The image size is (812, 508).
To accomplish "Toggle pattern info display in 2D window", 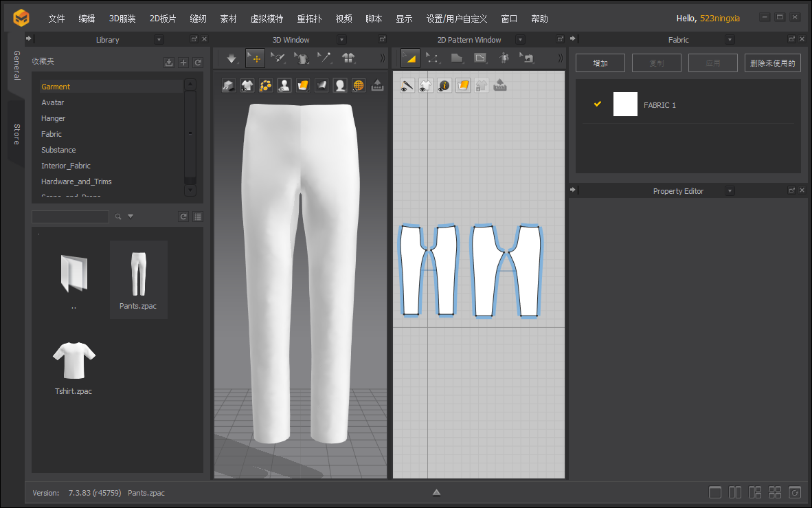I will pos(444,86).
